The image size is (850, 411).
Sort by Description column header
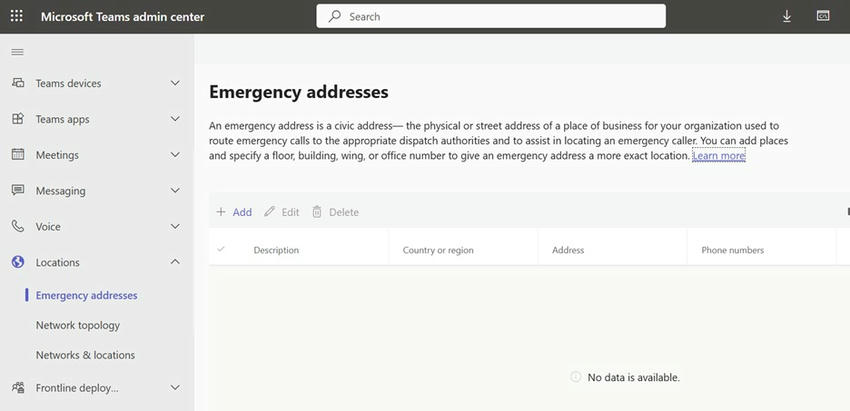[x=276, y=250]
